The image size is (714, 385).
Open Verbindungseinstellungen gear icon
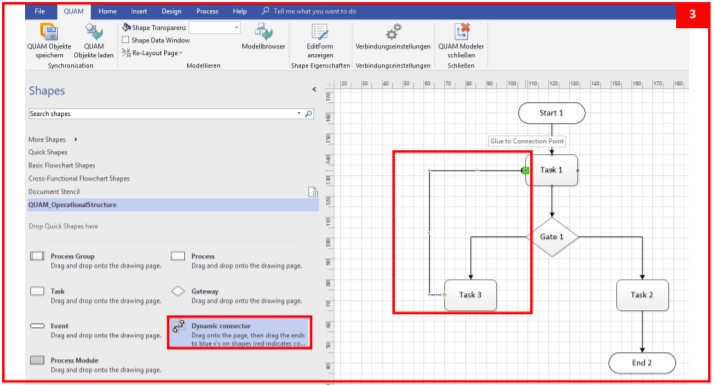tap(393, 31)
